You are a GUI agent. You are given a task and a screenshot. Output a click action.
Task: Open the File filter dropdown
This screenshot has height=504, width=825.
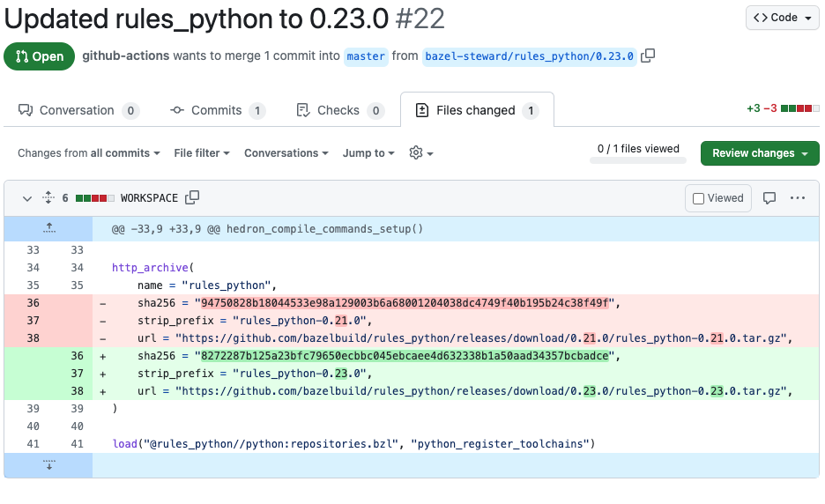point(202,153)
